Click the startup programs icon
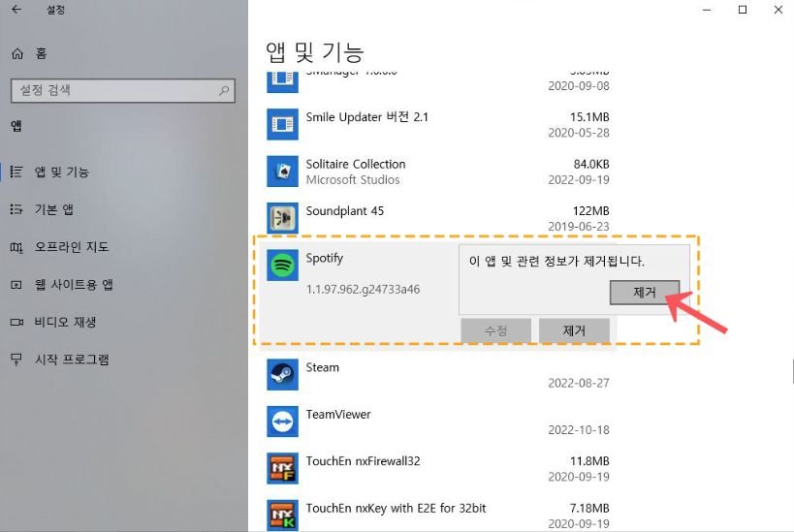This screenshot has height=532, width=794. (x=16, y=360)
